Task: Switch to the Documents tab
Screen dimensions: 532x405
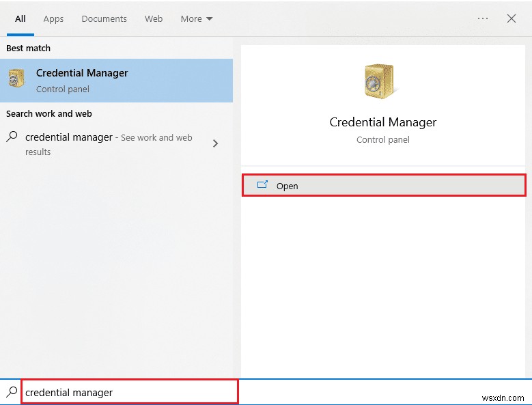Action: 104,18
